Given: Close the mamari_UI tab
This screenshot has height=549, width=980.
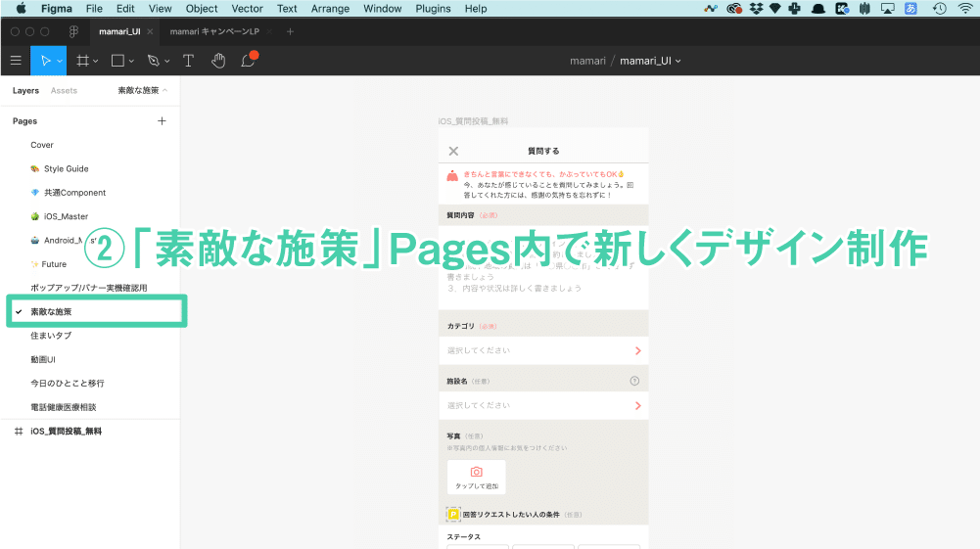Looking at the screenshot, I should pos(150,32).
